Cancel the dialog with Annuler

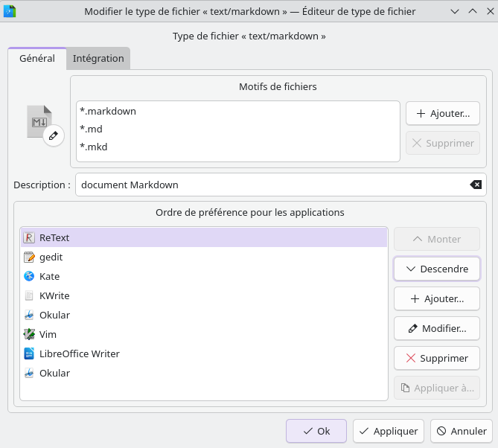pos(462,431)
